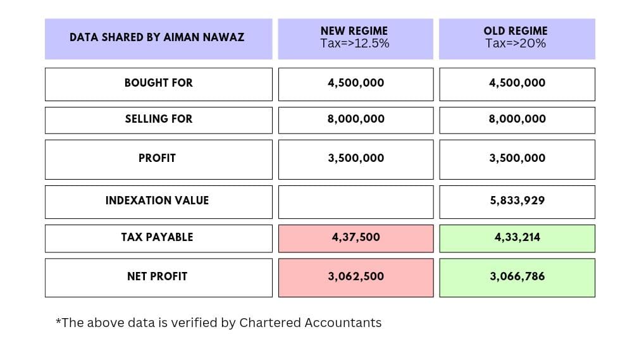Image resolution: width=644 pixels, height=346 pixels.
Task: Click the empty New Regime indexation cell
Action: click(356, 201)
